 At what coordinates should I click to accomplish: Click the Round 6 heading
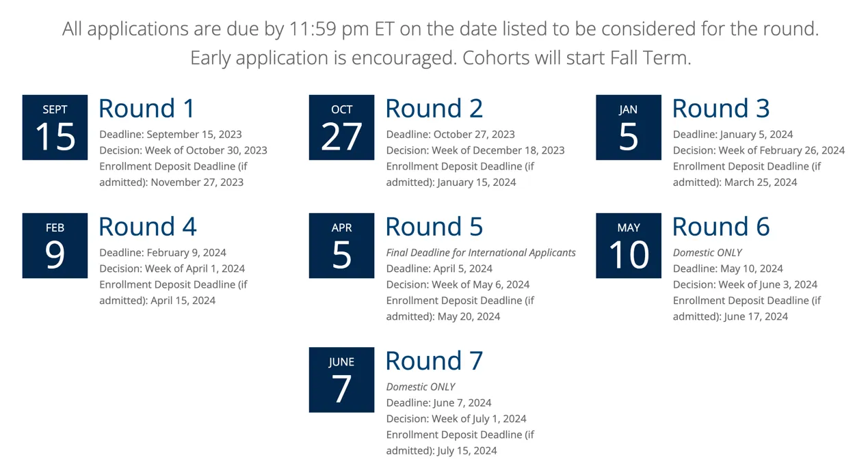(x=720, y=227)
